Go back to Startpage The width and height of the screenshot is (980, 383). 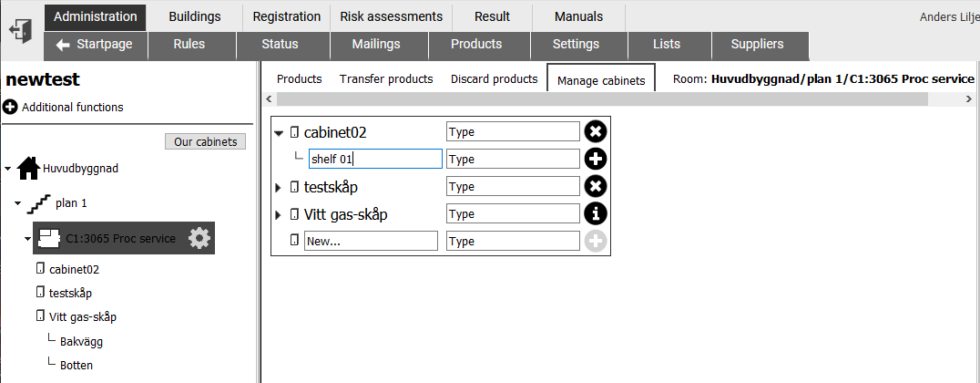(96, 45)
